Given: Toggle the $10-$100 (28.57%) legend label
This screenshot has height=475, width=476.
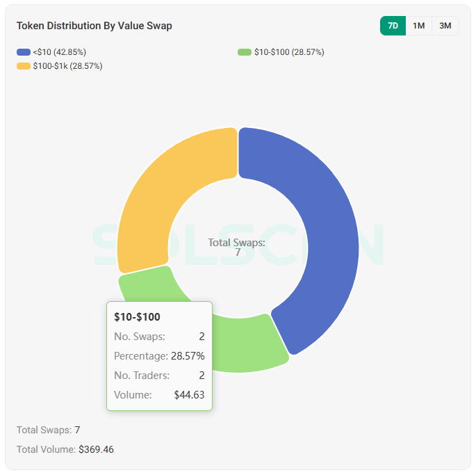Looking at the screenshot, I should (x=289, y=52).
